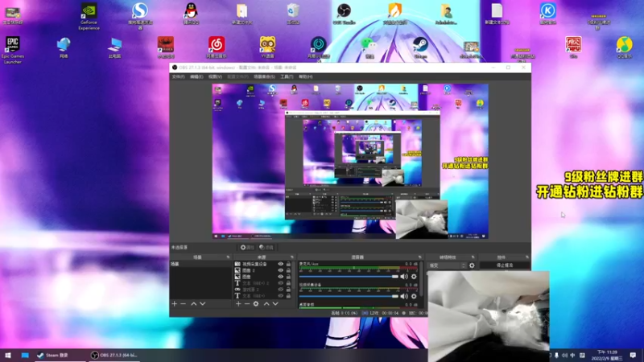The width and height of the screenshot is (644, 362).
Task: Toggle visibility of 游戏源 2 source
Action: coord(280,290)
